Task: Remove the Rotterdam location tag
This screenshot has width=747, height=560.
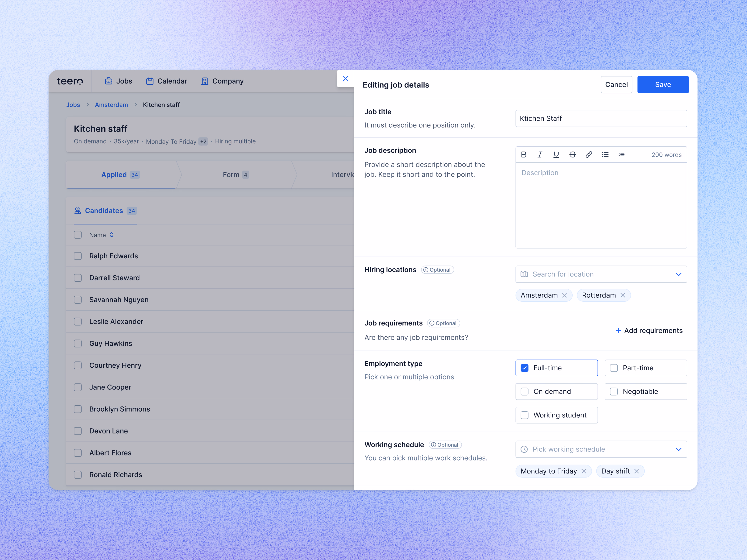Action: (623, 295)
